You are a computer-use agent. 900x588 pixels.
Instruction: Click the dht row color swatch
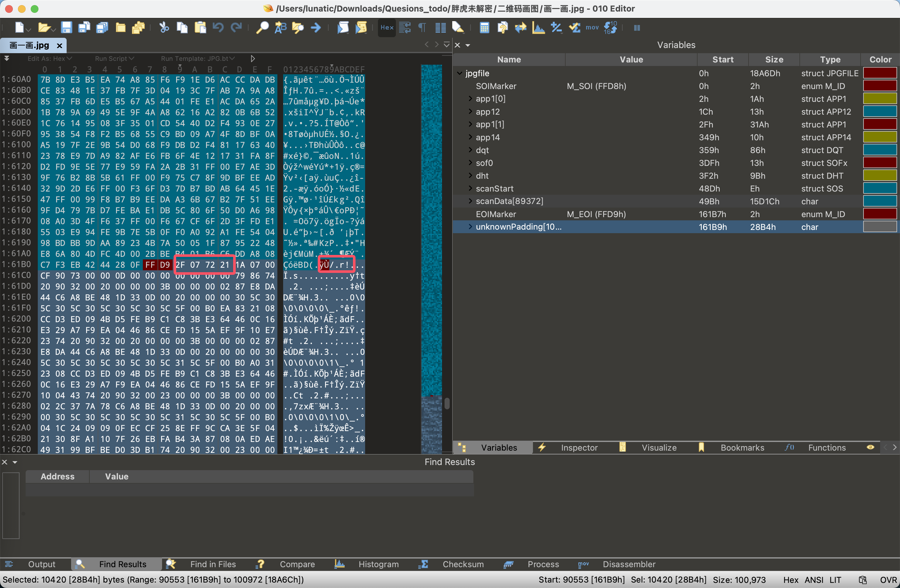click(880, 176)
